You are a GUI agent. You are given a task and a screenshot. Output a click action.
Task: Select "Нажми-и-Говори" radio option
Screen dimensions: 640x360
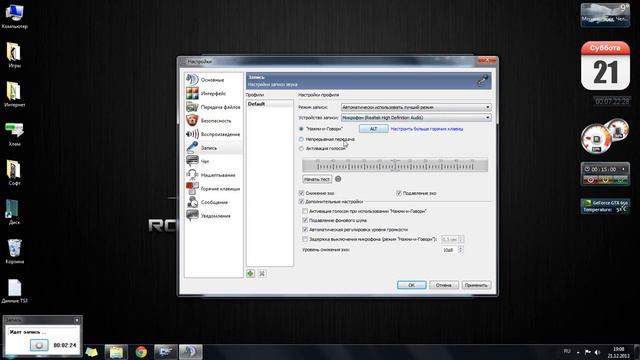pos(301,129)
